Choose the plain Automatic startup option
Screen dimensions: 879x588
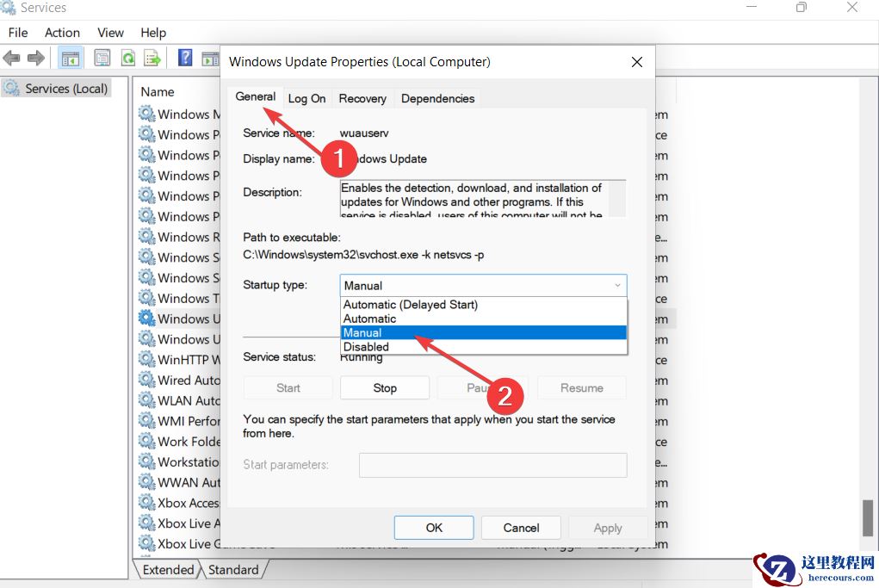(x=483, y=319)
